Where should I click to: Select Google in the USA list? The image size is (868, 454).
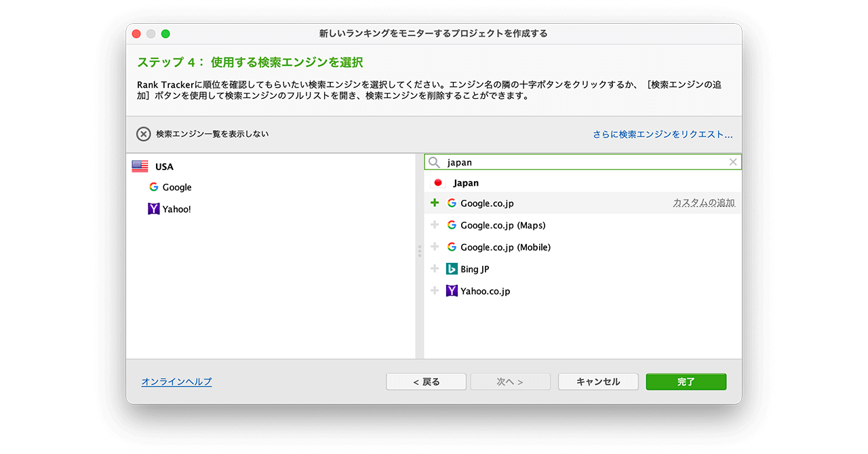(x=177, y=188)
